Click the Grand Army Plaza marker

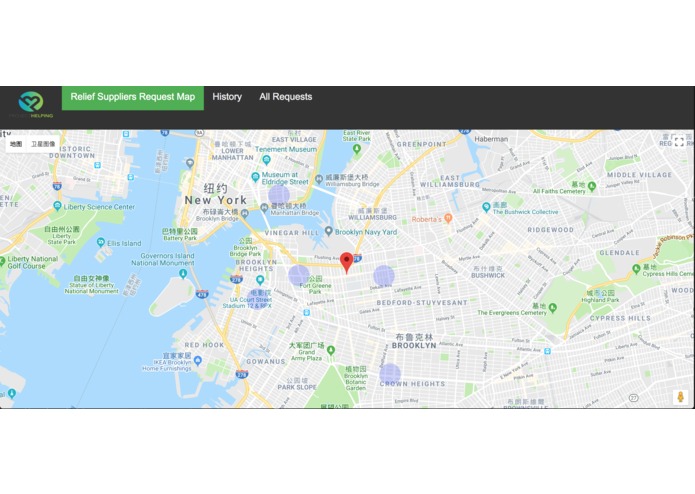(x=330, y=350)
